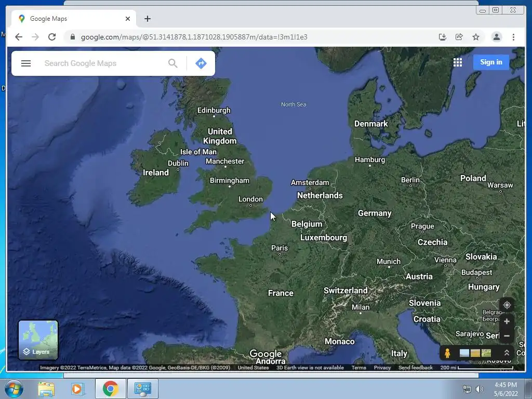The width and height of the screenshot is (532, 399).
Task: Zoom in with the plus button
Action: pos(507,321)
